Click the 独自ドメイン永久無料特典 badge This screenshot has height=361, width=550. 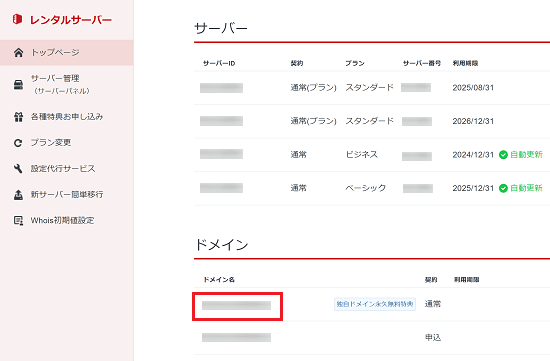[x=375, y=304]
